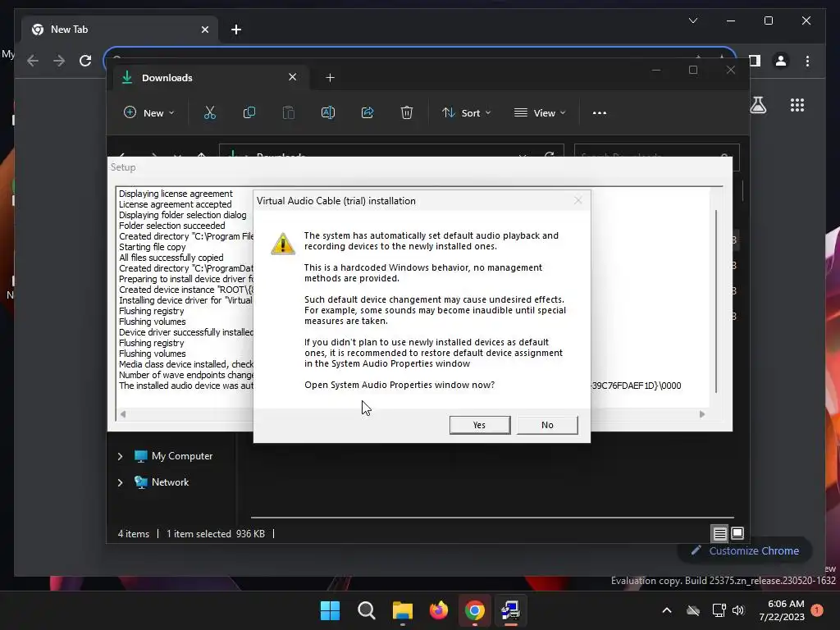This screenshot has height=630, width=840.
Task: Select My Computer in the navigation pane
Action: pyautogui.click(x=174, y=456)
